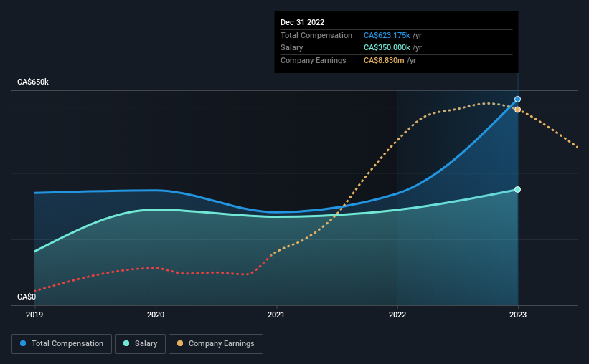Select the 2021 x-axis label
The width and height of the screenshot is (589, 364).
click(276, 315)
